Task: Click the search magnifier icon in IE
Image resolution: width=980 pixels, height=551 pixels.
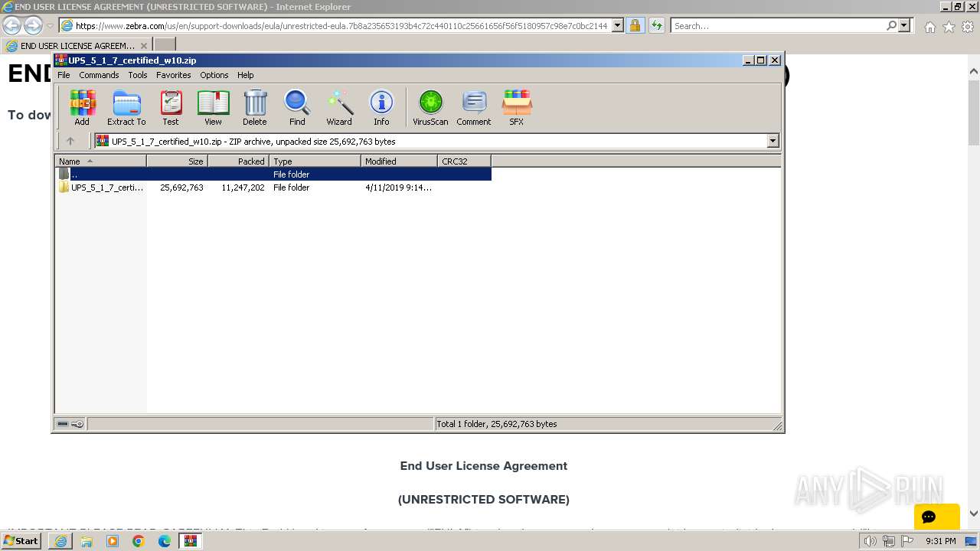Action: point(891,26)
